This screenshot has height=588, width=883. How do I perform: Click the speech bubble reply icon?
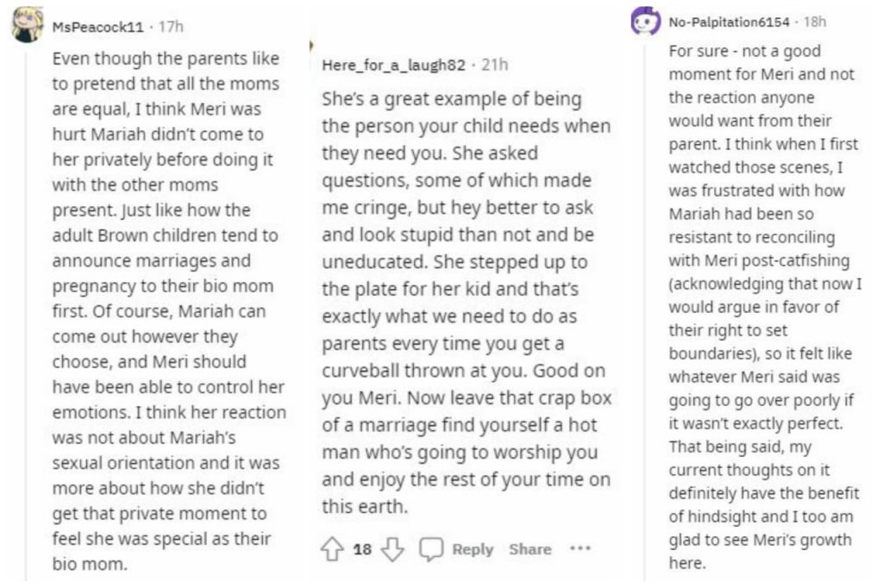point(432,549)
